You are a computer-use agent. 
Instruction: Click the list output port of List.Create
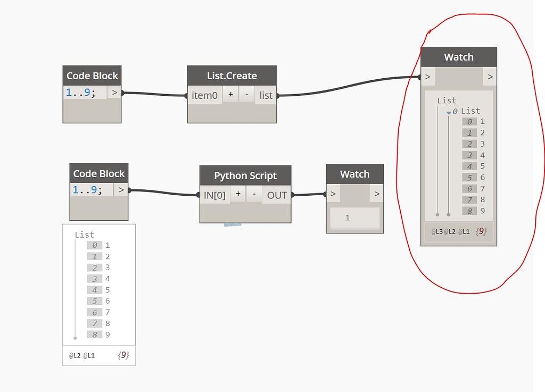pos(266,95)
